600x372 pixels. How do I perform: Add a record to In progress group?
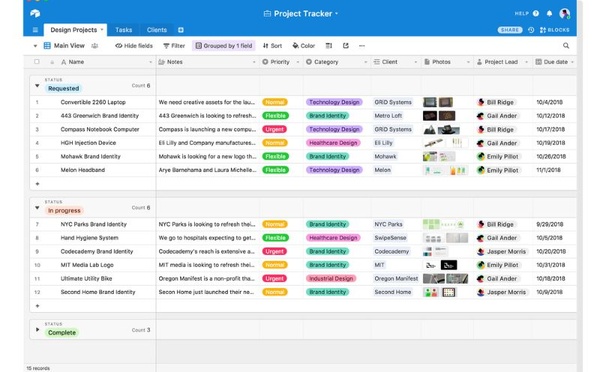(37, 306)
